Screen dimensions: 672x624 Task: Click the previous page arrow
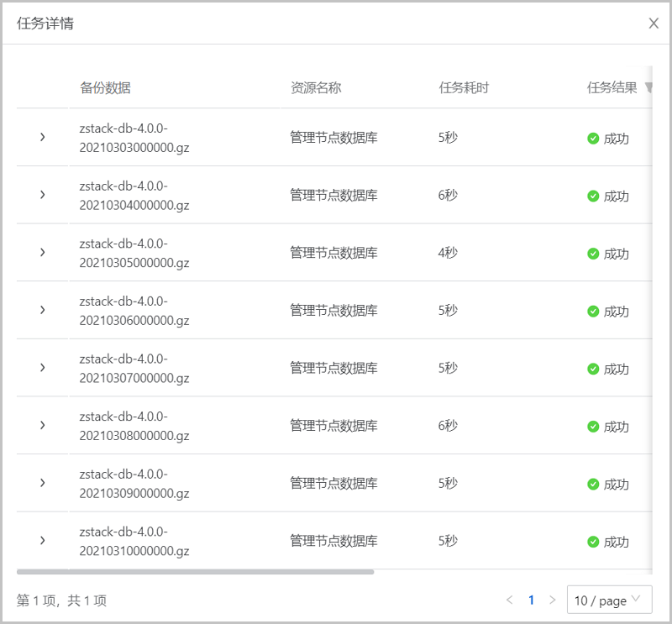tap(510, 600)
